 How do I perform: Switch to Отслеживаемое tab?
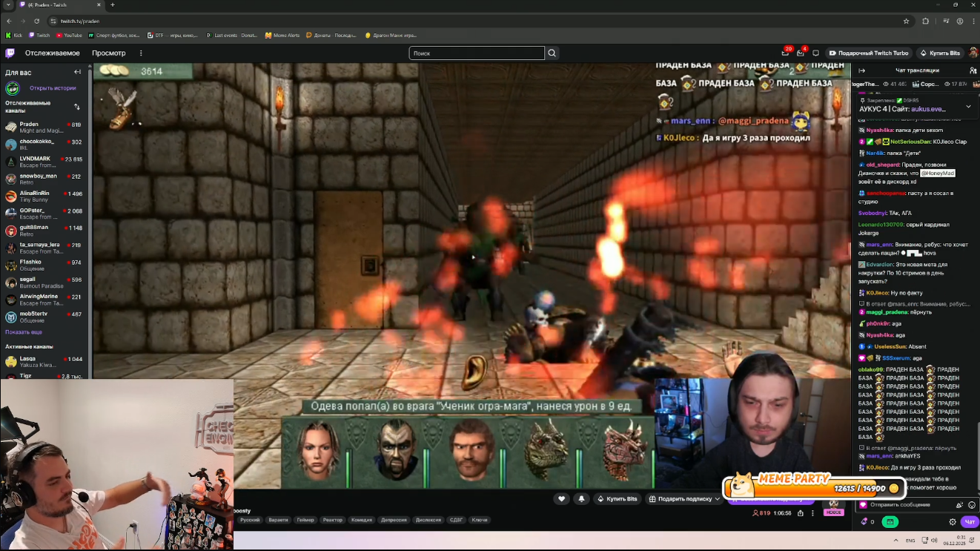(x=53, y=53)
